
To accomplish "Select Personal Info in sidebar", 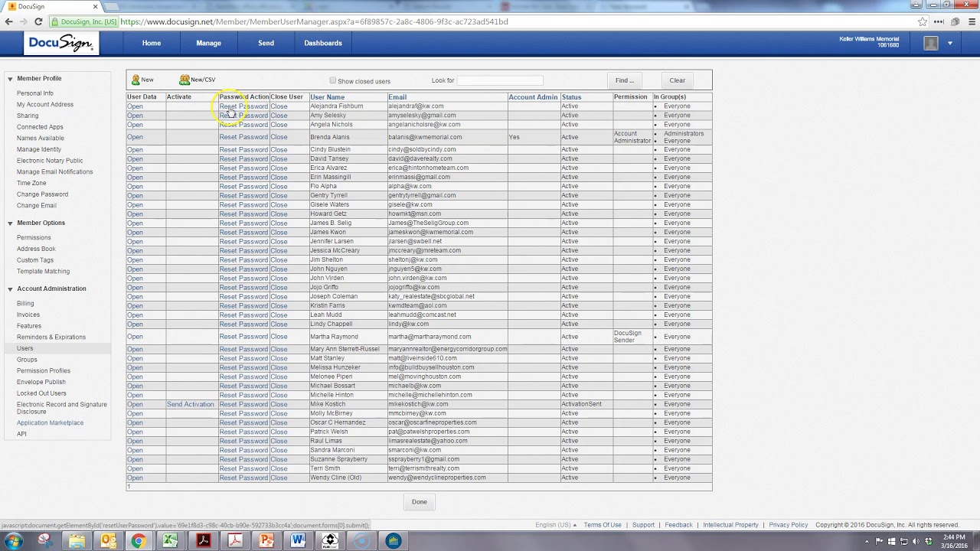I will click(35, 93).
